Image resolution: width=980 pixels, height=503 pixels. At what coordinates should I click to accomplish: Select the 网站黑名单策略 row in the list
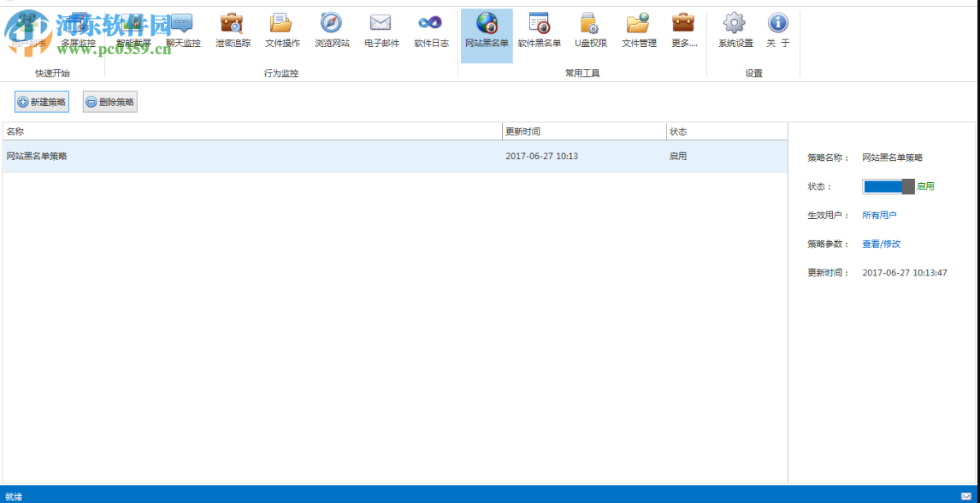(257, 157)
